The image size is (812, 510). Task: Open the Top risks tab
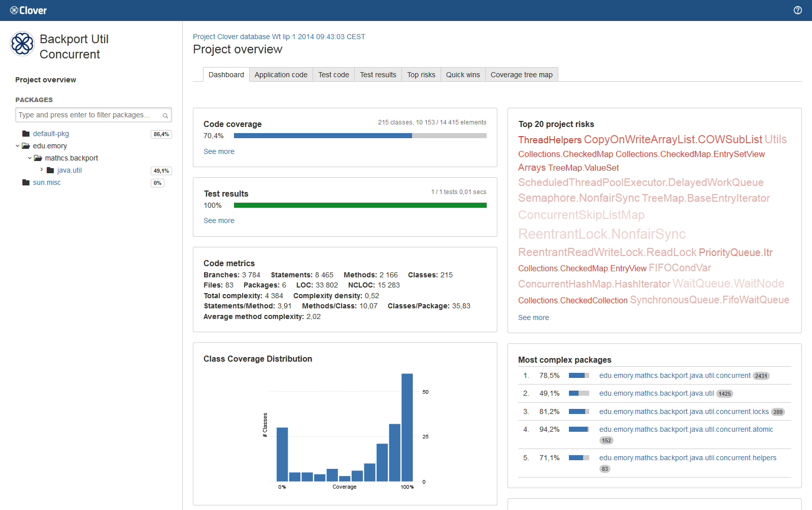pyautogui.click(x=421, y=75)
